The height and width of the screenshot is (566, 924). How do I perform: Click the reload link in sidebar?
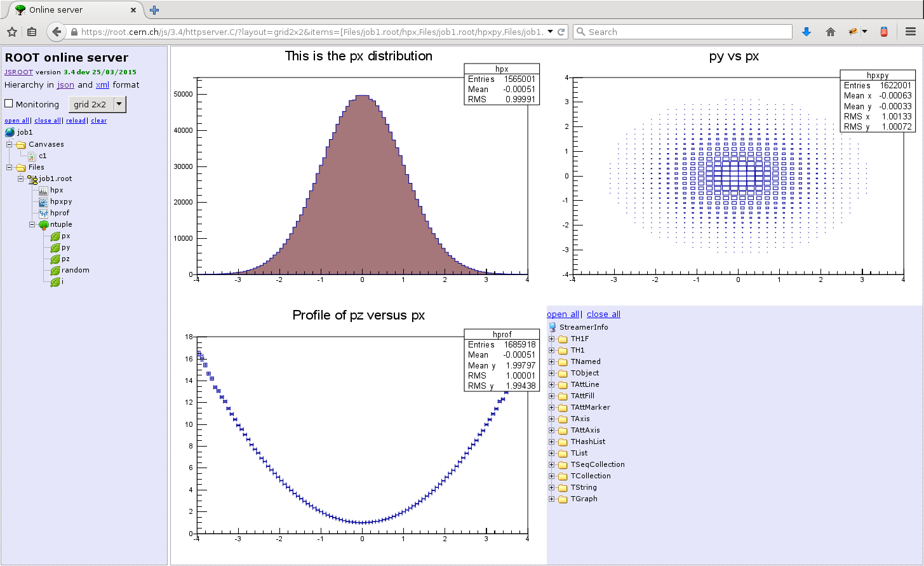click(76, 121)
